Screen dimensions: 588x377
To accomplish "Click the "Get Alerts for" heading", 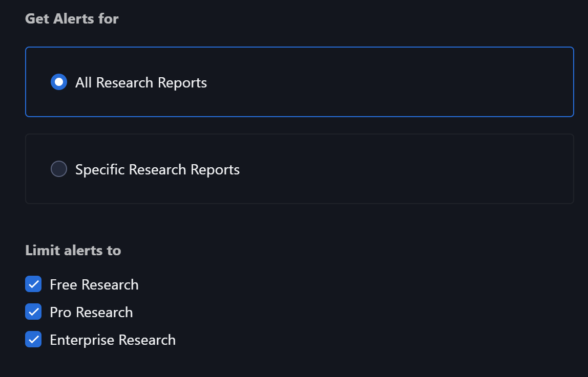I will [x=72, y=19].
